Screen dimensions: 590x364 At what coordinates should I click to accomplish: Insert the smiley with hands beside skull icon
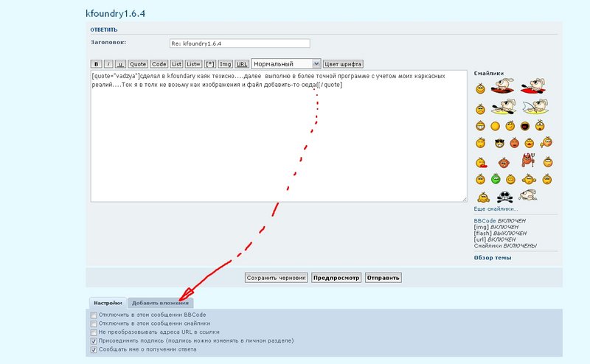[483, 197]
